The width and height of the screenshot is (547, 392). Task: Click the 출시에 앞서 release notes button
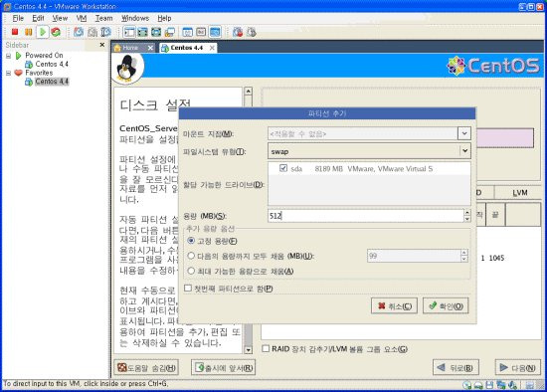click(223, 367)
